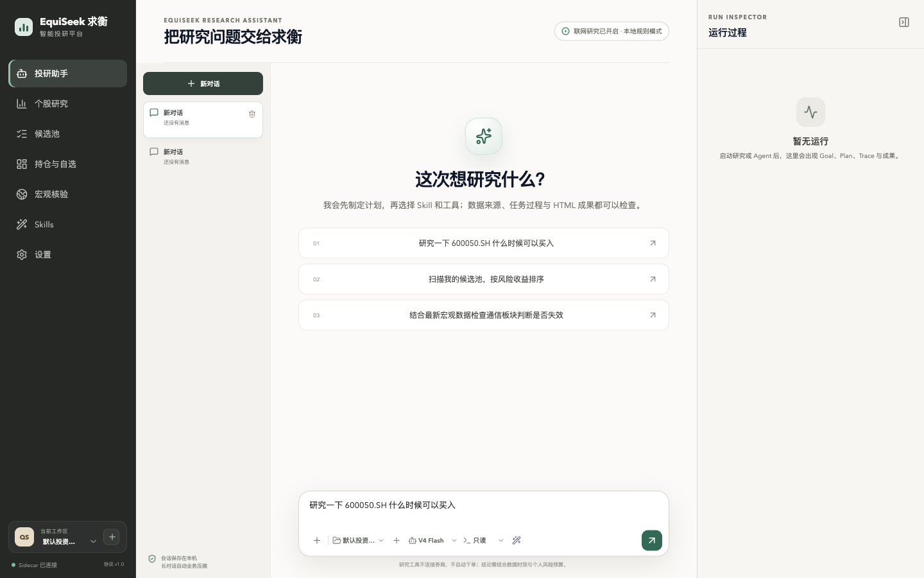
Task: Open 设置 via the gear icon
Action: tap(22, 254)
